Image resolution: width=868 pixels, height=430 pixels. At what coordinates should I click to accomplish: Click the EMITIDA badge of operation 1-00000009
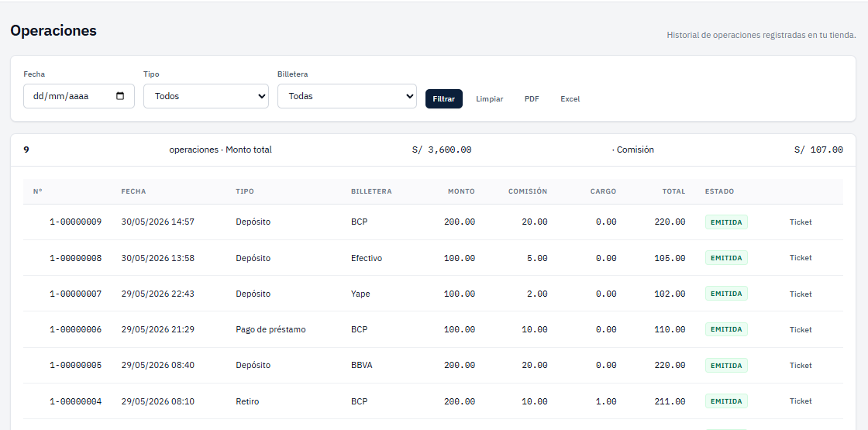pyautogui.click(x=726, y=222)
